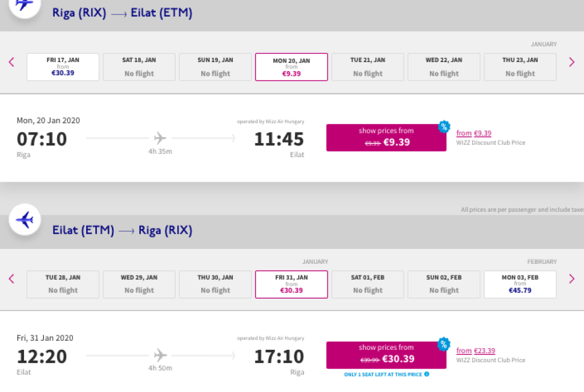Click info icon beside only 1 seat left
Image resolution: width=584 pixels, height=392 pixels.
tap(427, 374)
